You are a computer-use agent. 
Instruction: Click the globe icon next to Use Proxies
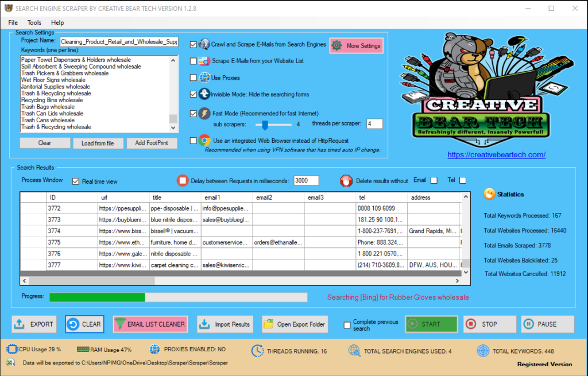point(204,77)
